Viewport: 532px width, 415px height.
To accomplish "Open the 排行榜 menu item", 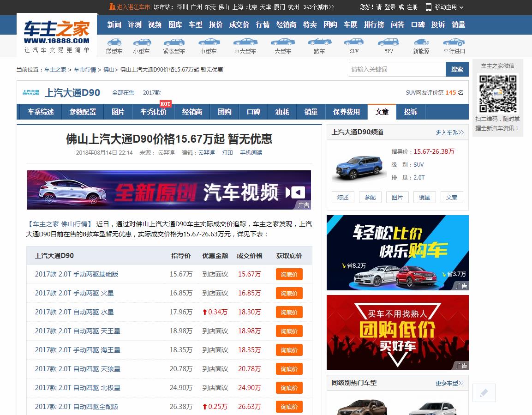I will pyautogui.click(x=374, y=24).
